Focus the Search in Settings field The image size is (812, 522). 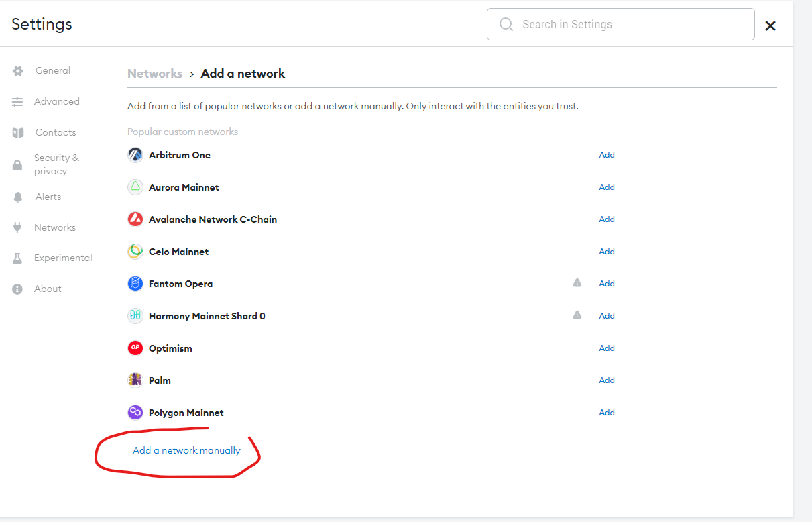click(620, 25)
